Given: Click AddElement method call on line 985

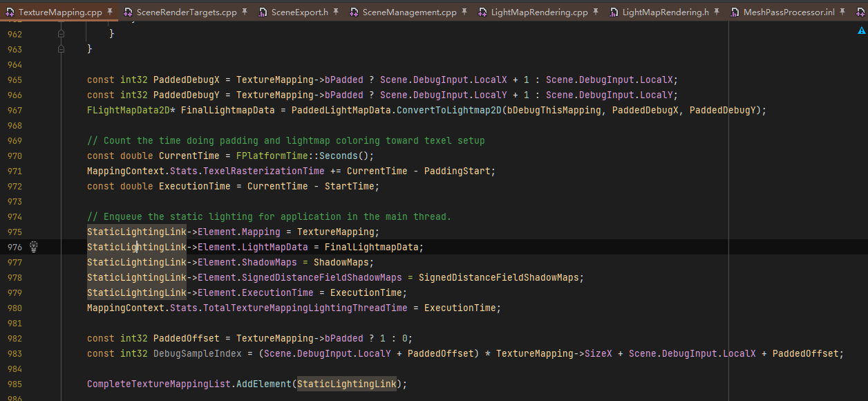Looking at the screenshot, I should click(x=264, y=384).
